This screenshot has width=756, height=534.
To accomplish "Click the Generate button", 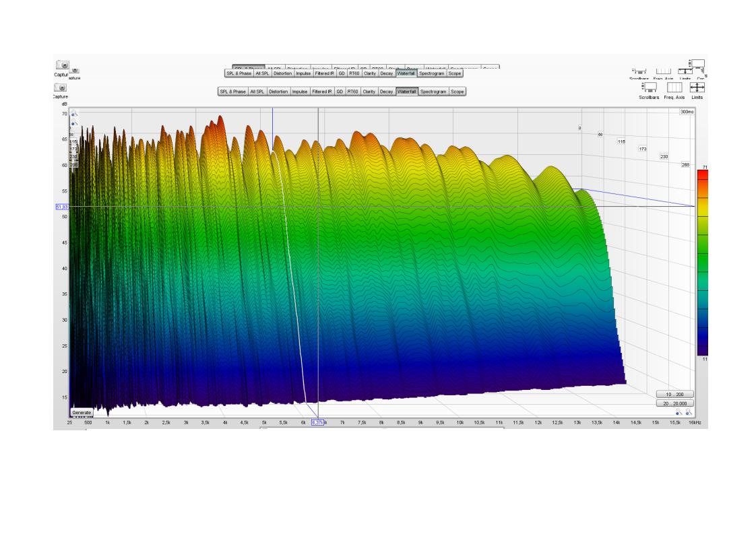I will 82,413.
